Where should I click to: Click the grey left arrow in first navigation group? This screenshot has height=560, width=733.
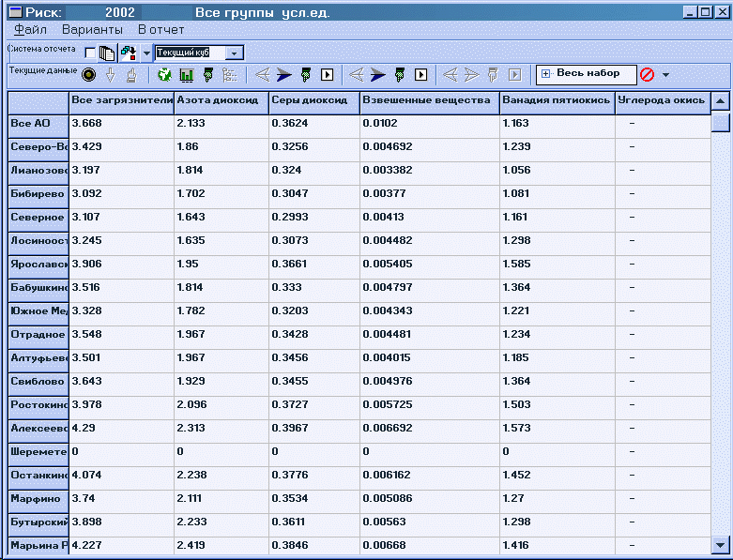pyautogui.click(x=262, y=75)
